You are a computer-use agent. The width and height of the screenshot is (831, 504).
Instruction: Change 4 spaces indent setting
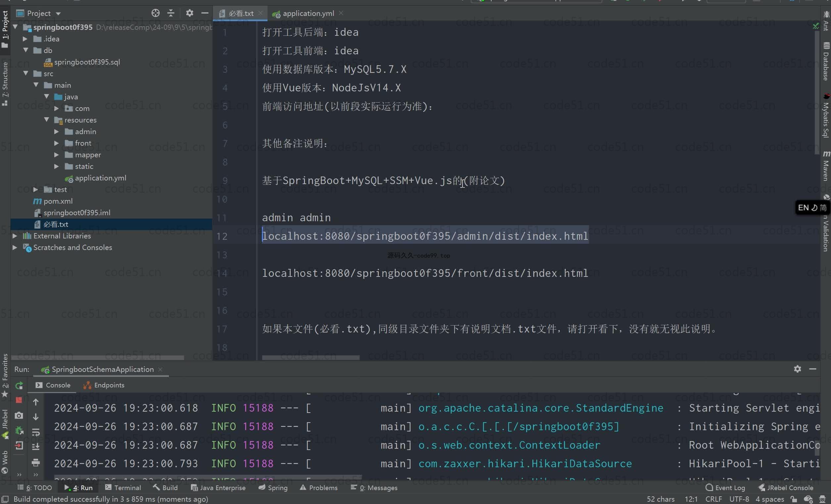(x=770, y=499)
